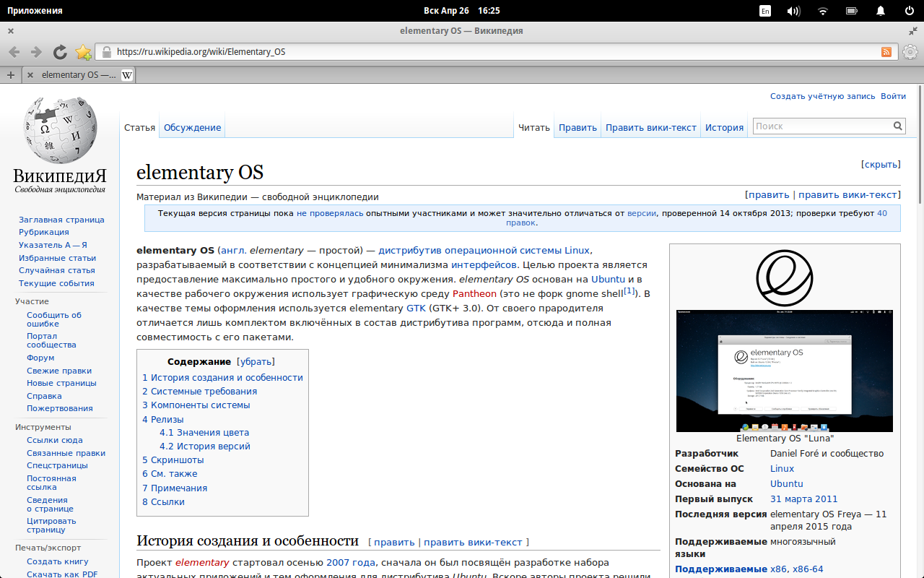
Task: Click the browser back arrow button
Action: point(14,52)
